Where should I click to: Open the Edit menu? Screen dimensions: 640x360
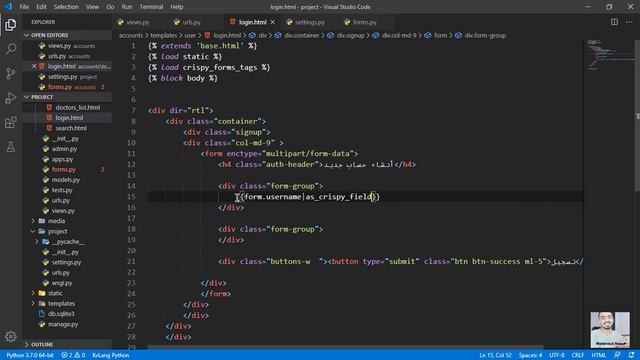click(41, 7)
